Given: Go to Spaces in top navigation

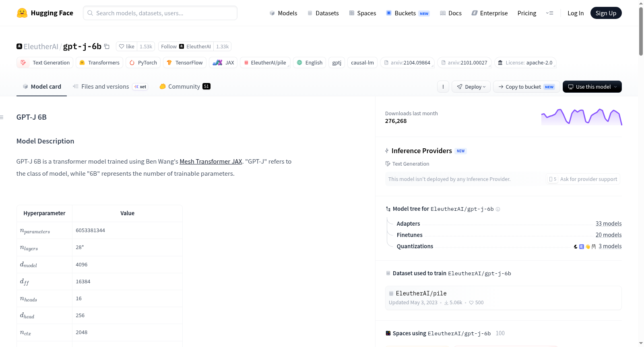Looking at the screenshot, I should [362, 13].
